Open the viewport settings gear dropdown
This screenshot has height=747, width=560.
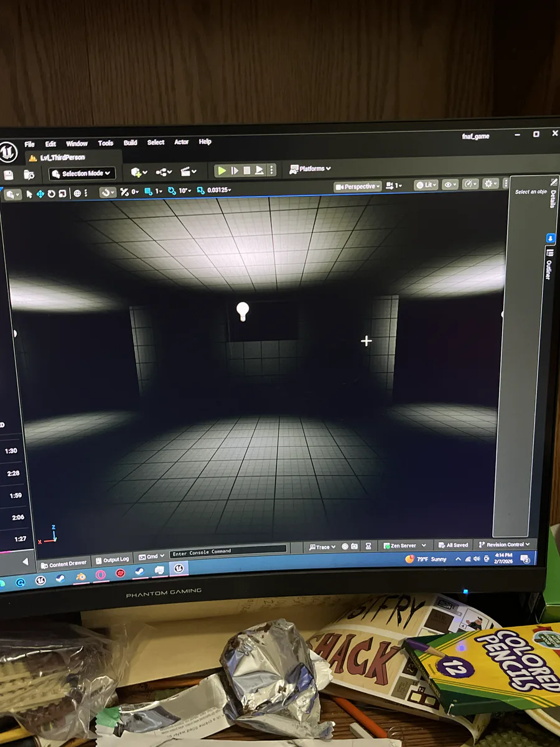tap(492, 183)
